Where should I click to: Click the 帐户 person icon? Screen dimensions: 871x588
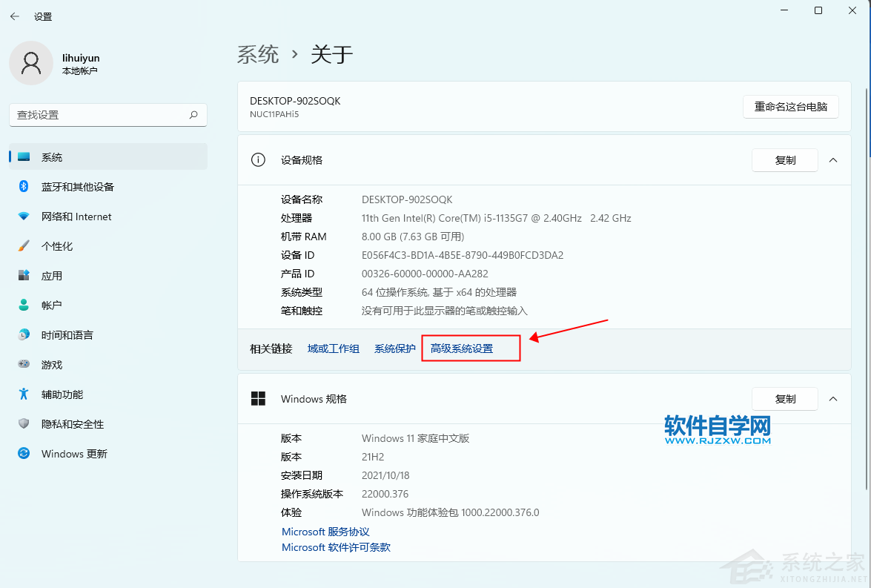[x=23, y=305]
